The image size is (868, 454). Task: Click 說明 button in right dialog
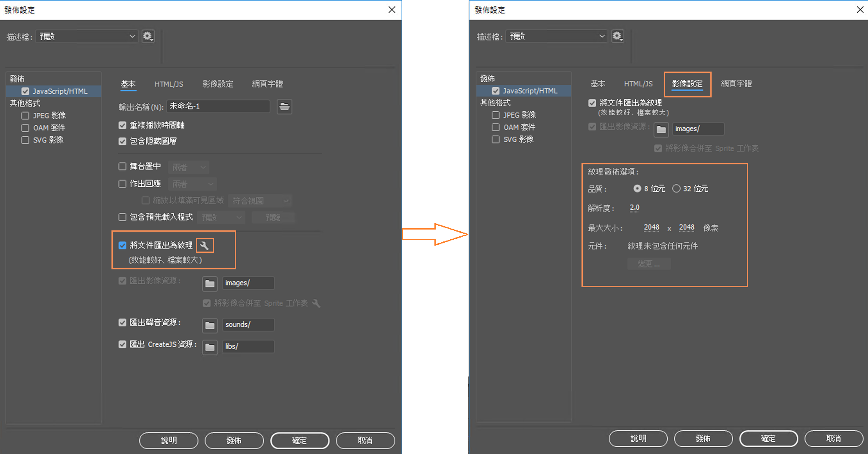(x=638, y=438)
